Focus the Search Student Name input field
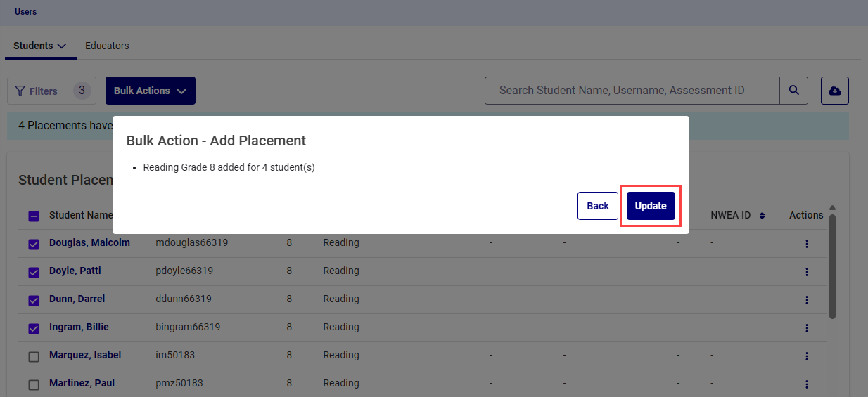 click(632, 90)
